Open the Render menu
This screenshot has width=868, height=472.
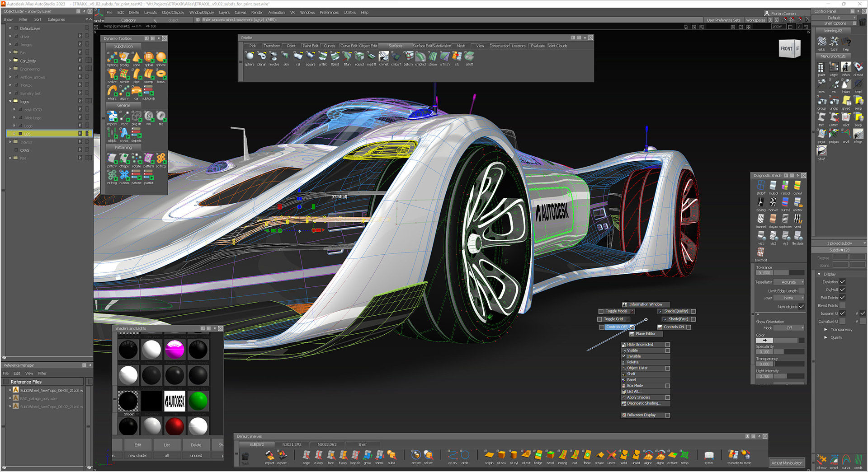[x=257, y=12]
